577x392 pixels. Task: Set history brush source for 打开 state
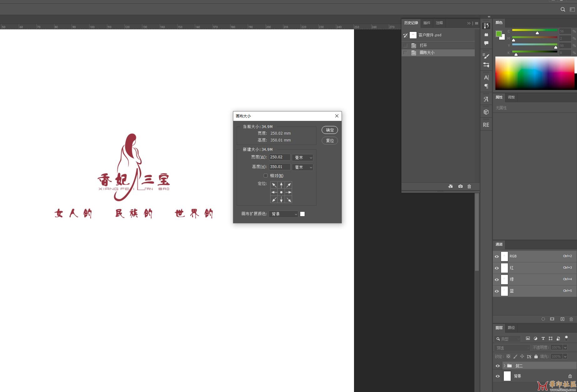click(x=405, y=46)
